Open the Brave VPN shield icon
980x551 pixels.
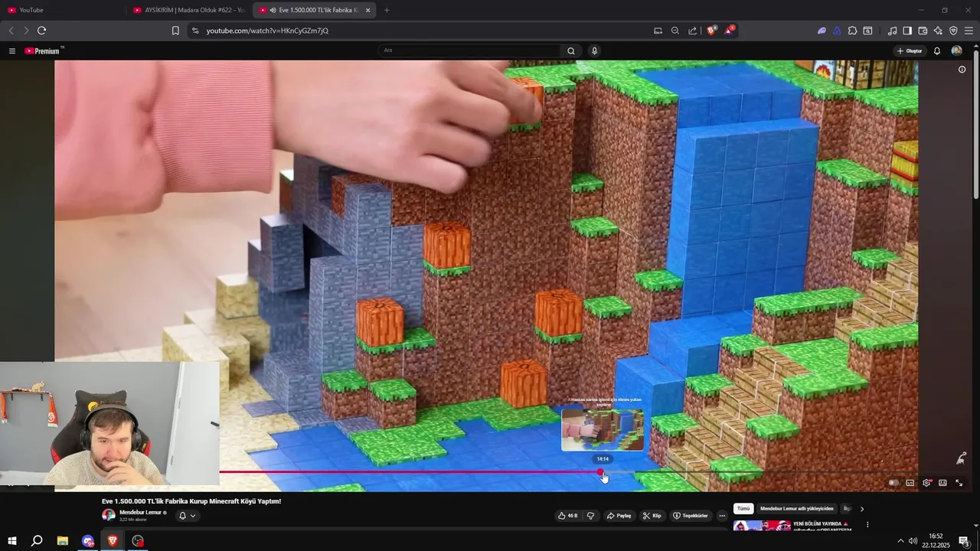coord(953,31)
